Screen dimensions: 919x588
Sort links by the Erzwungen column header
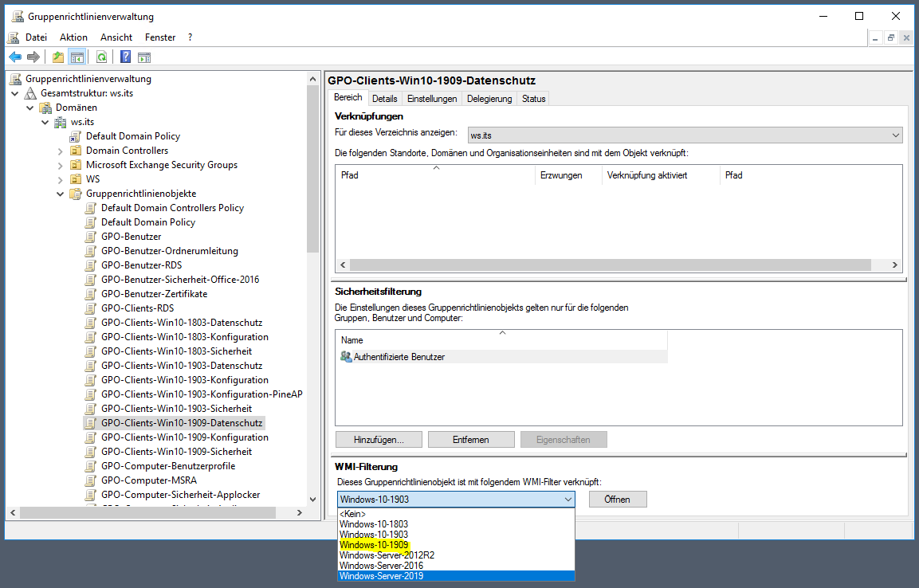[x=568, y=175]
